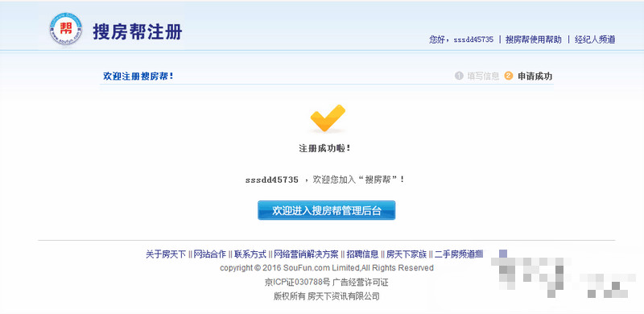This screenshot has height=314, width=644.
Task: Click username sssdd45735 in top greeting
Action: click(473, 40)
